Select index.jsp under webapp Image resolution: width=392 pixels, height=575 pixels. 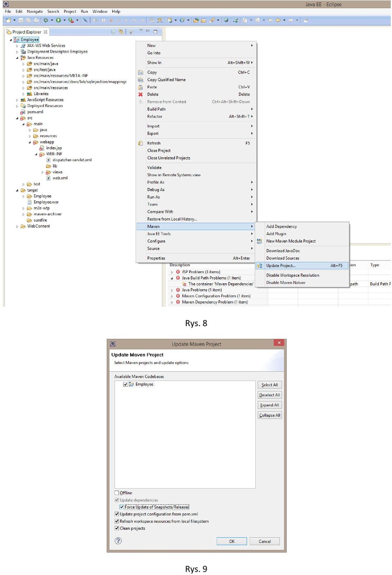54,148
